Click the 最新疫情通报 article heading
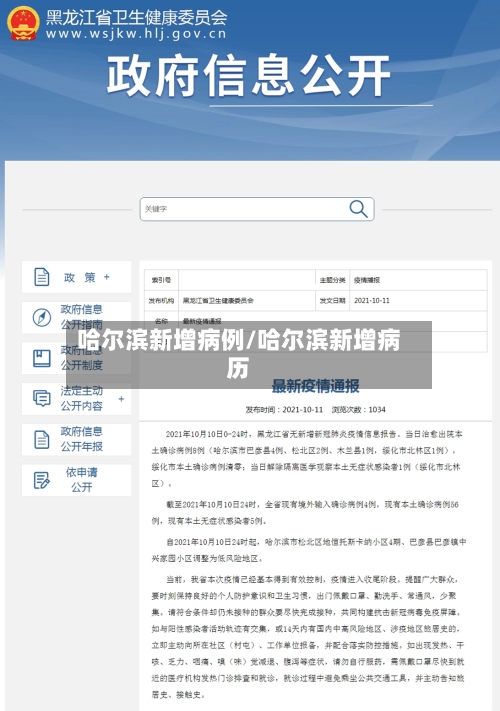The width and height of the screenshot is (500, 711). pyautogui.click(x=316, y=386)
